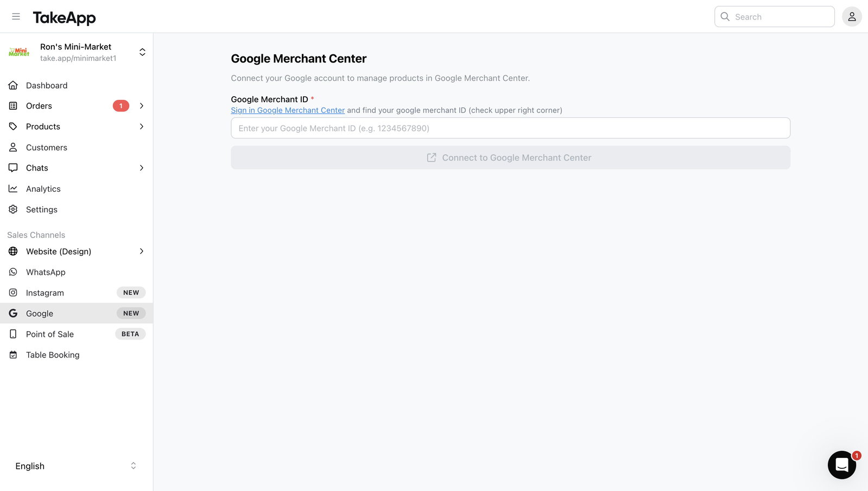Expand the Products submenu chevron
Screen dimensions: 868x491
pos(142,127)
